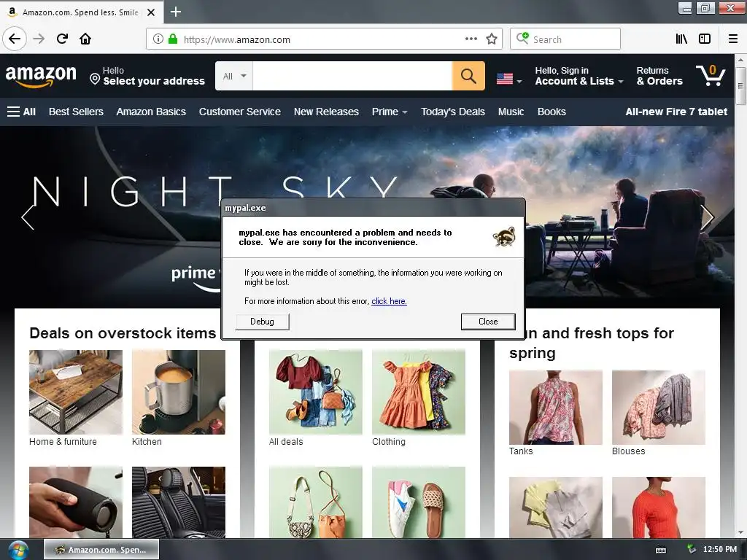Open Amazon Basics nav item
This screenshot has width=747, height=560.
point(151,112)
